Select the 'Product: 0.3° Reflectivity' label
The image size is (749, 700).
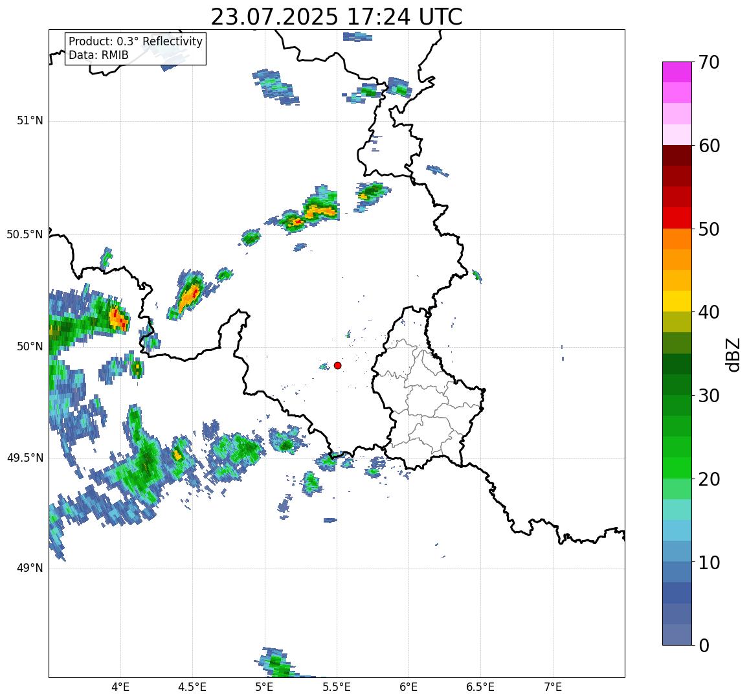coord(136,41)
